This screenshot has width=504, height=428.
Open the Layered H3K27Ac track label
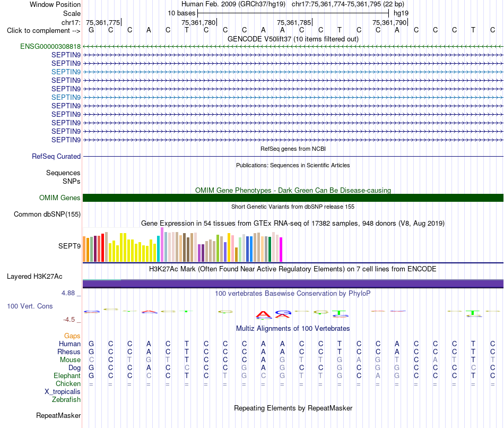[x=34, y=277]
